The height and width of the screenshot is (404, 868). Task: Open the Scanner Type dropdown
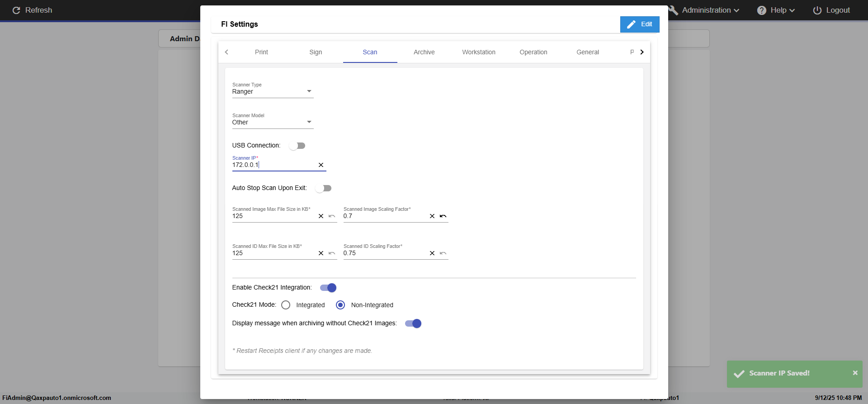click(x=272, y=91)
